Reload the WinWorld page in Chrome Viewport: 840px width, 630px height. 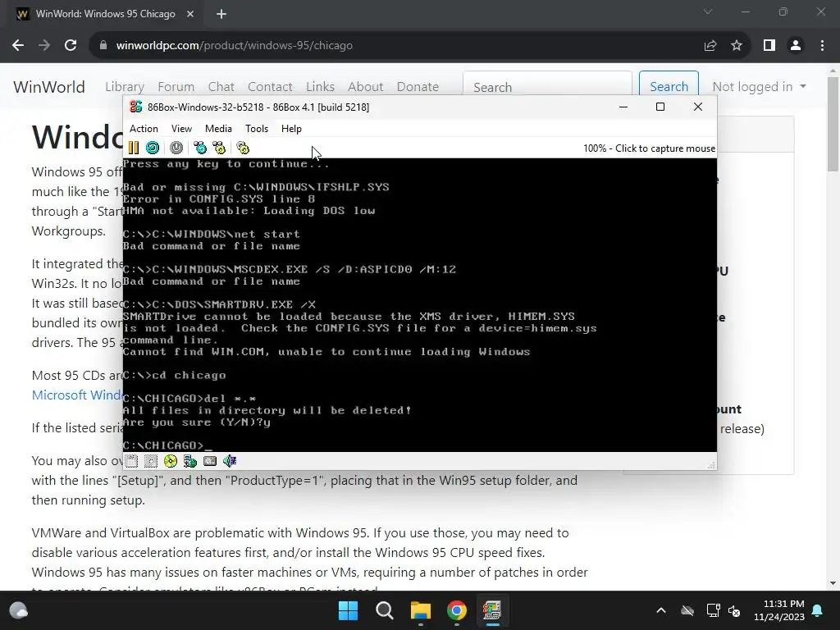[x=71, y=46]
